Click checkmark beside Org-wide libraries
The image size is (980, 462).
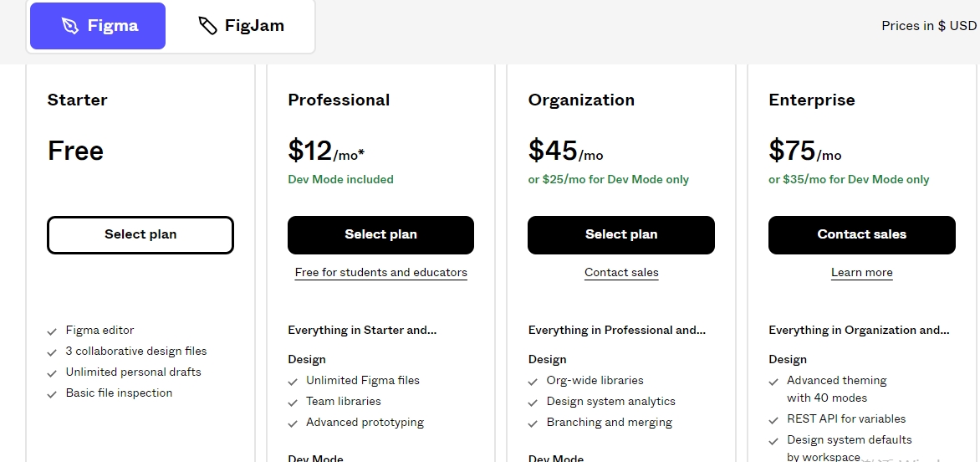click(x=533, y=382)
